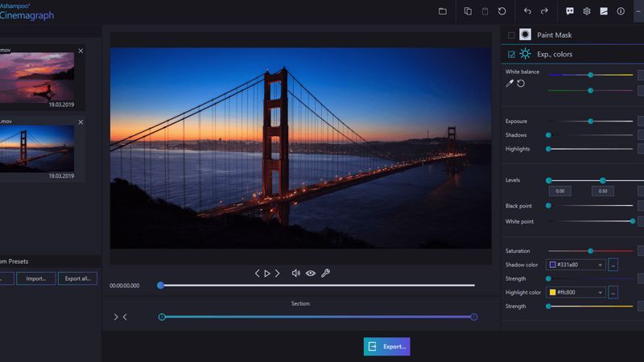Click the Shadows slider handle
644x362 pixels.
(x=548, y=135)
